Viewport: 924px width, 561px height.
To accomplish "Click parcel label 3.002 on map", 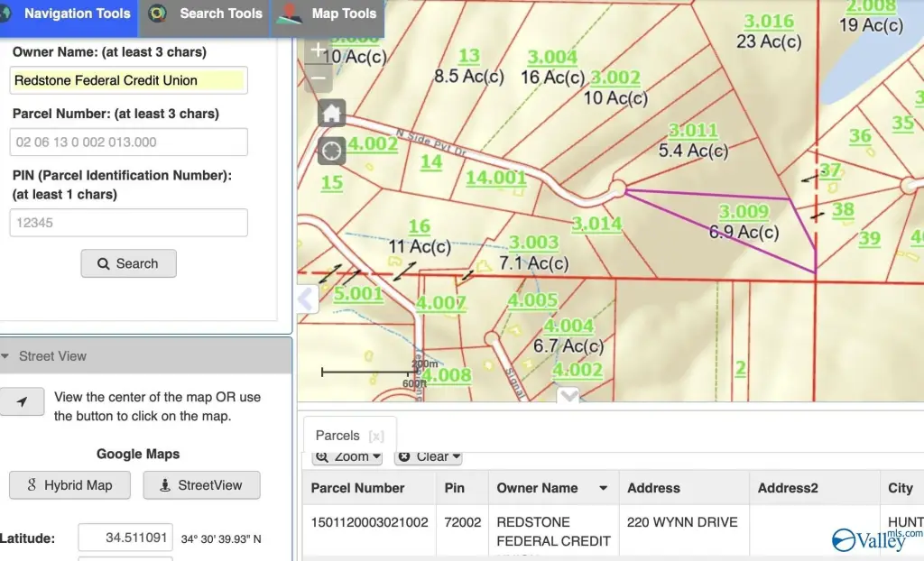I will (x=615, y=78).
